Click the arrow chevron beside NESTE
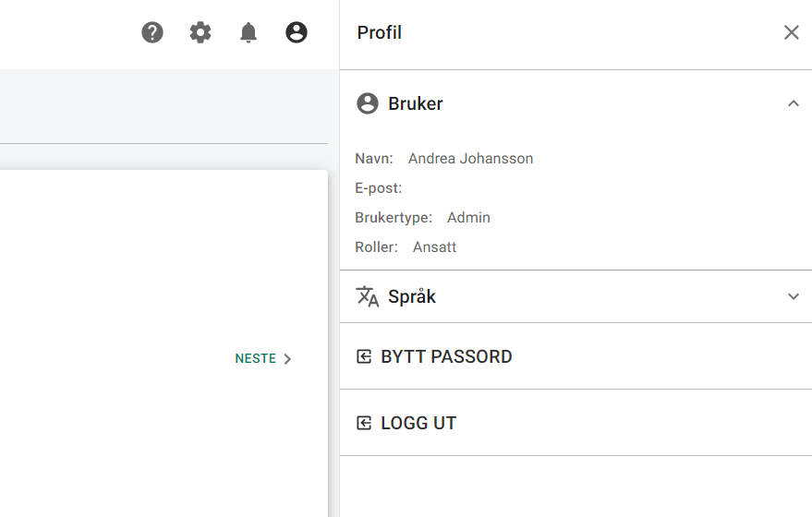This screenshot has width=812, height=517. 287,358
